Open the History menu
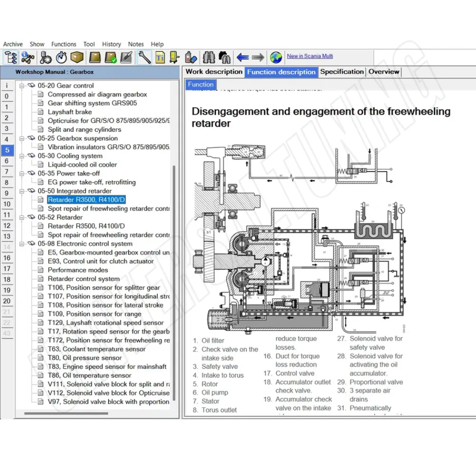The height and width of the screenshot is (476, 476). [x=111, y=44]
